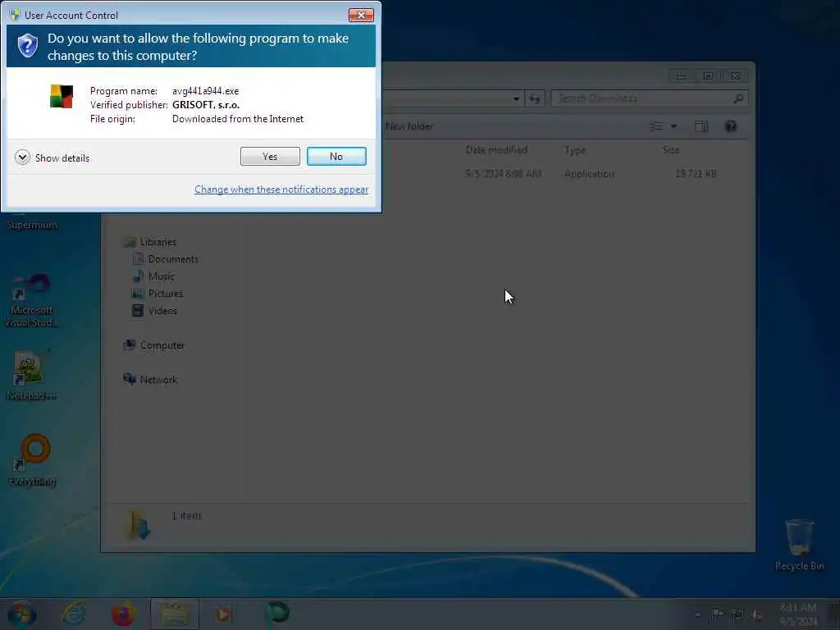Click the file's date modified cell
Screen dimensions: 840x630
(x=503, y=174)
